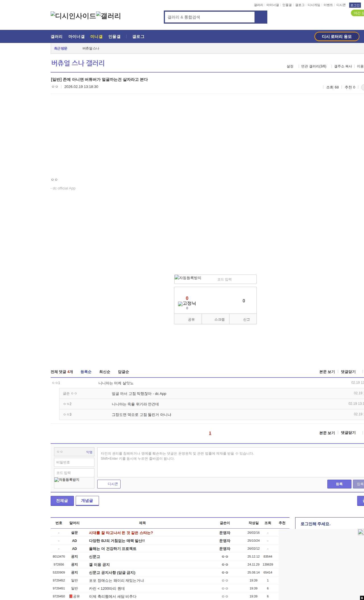Toggle 야간 모드 night mode button
The height and width of the screenshot is (600, 364).
click(357, 13)
